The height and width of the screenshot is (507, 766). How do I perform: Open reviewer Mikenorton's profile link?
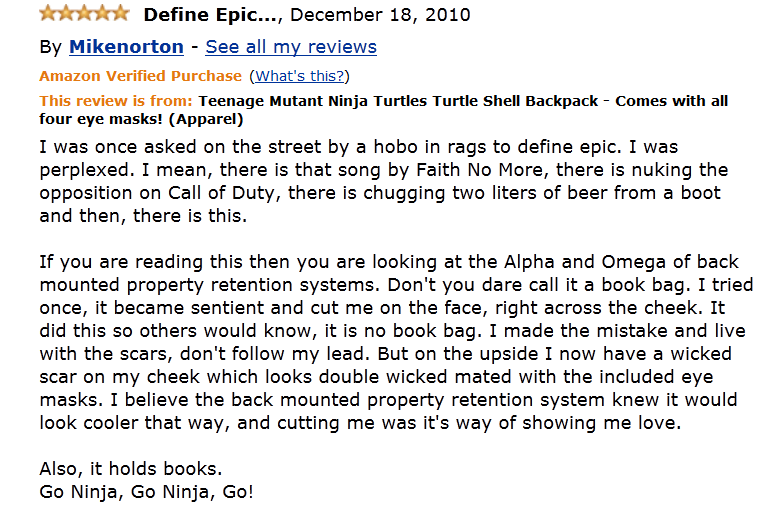[126, 47]
